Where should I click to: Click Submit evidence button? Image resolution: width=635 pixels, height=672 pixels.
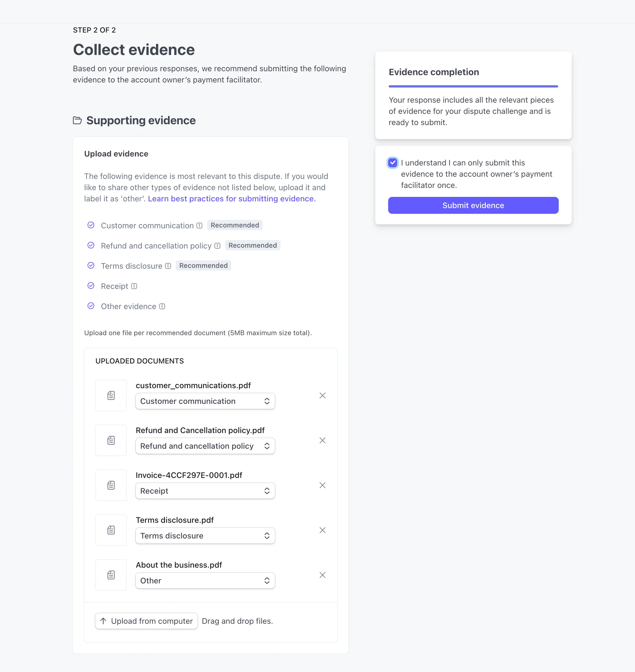coord(473,206)
